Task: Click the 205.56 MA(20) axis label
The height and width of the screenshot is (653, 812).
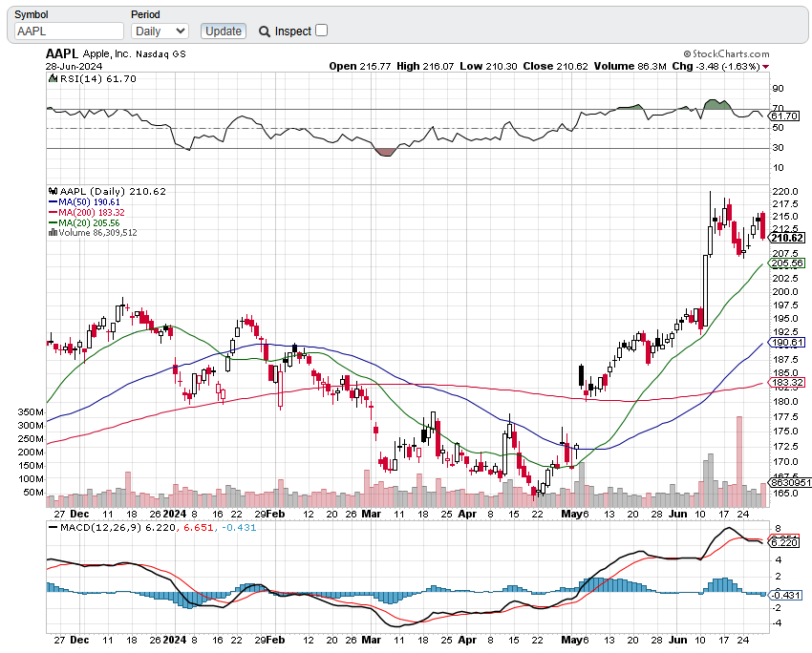Action: (787, 263)
